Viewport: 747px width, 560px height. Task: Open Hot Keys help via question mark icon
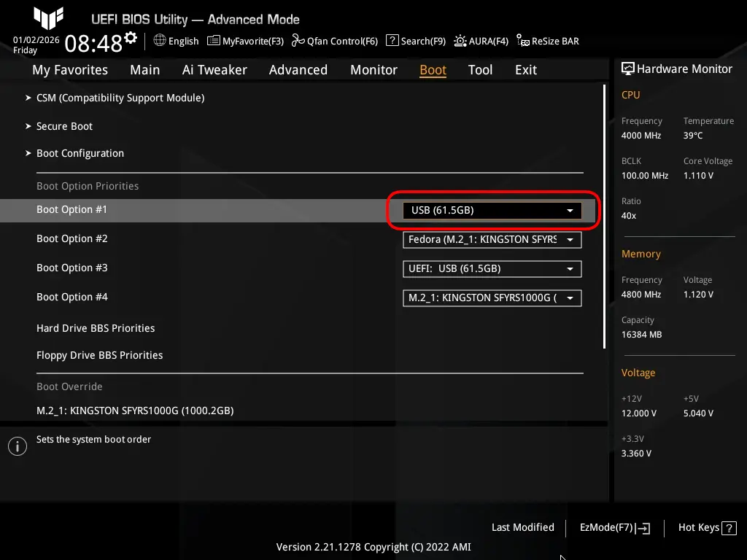tap(727, 527)
